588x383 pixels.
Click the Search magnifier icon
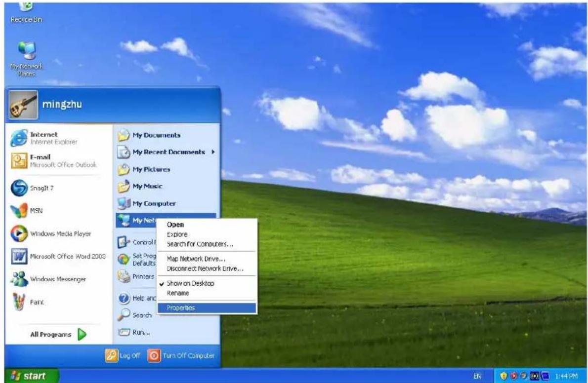point(124,315)
